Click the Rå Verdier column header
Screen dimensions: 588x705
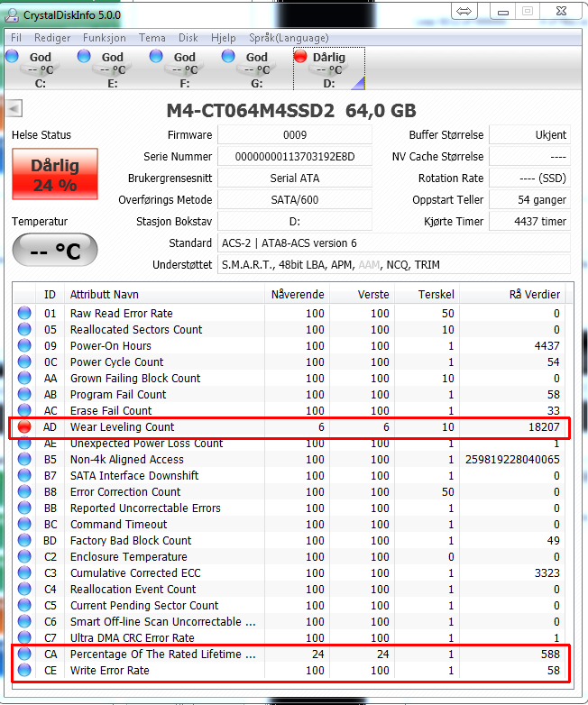click(x=512, y=295)
